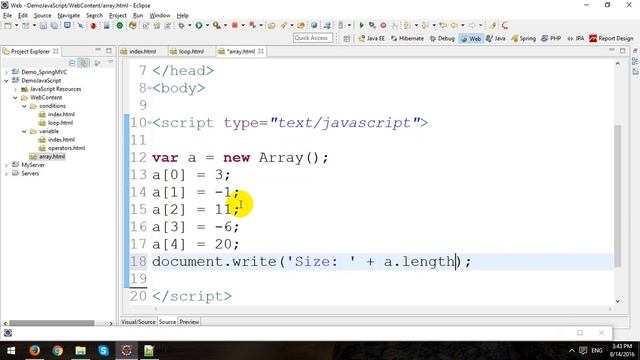
Task: Toggle Link with Editor in Project Explorer
Action: click(x=84, y=63)
